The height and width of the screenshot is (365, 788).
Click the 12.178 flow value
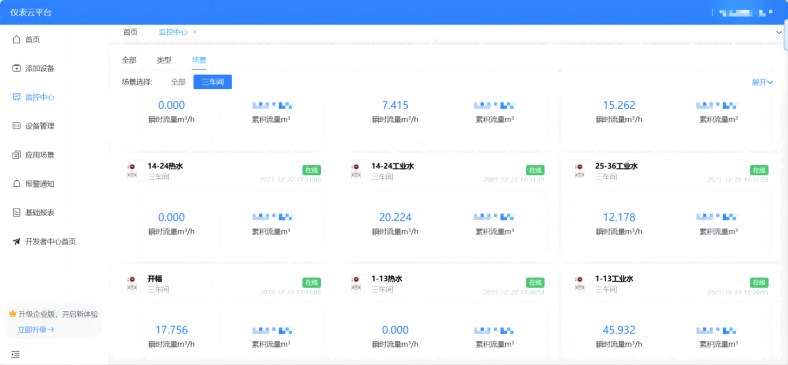pyautogui.click(x=619, y=217)
